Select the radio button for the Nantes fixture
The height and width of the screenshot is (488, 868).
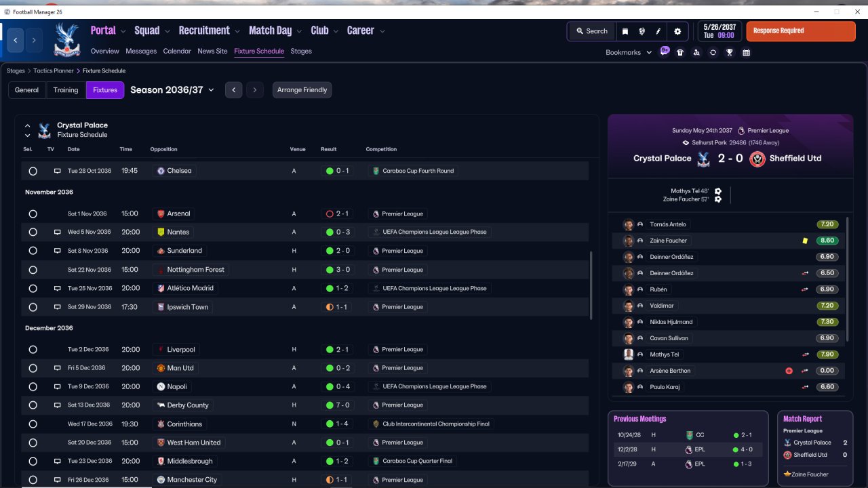coord(33,232)
